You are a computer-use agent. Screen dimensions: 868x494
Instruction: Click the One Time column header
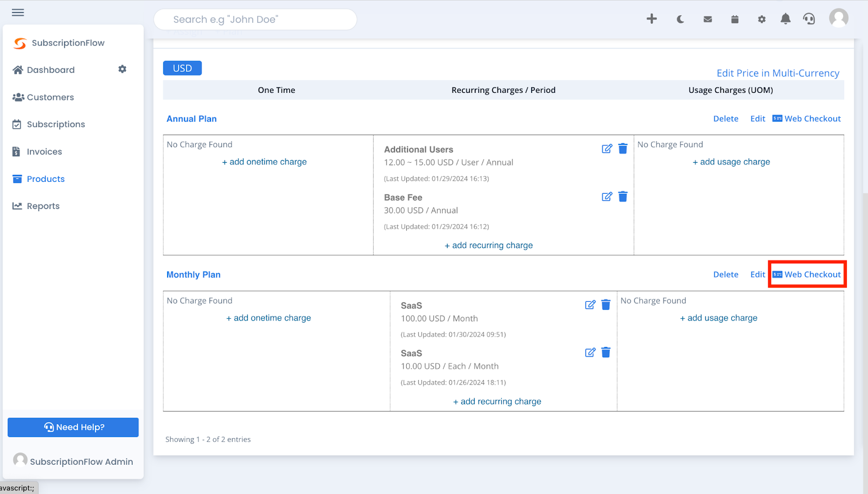click(277, 90)
